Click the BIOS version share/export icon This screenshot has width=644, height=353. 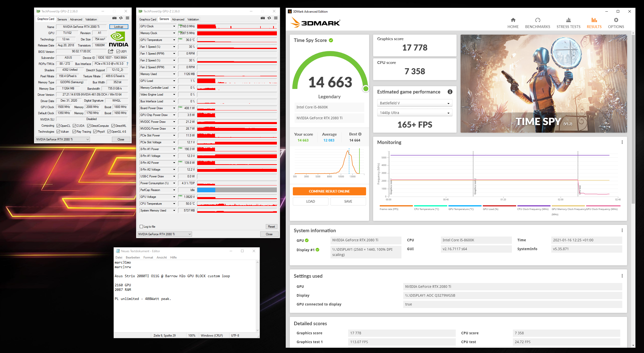click(x=111, y=51)
